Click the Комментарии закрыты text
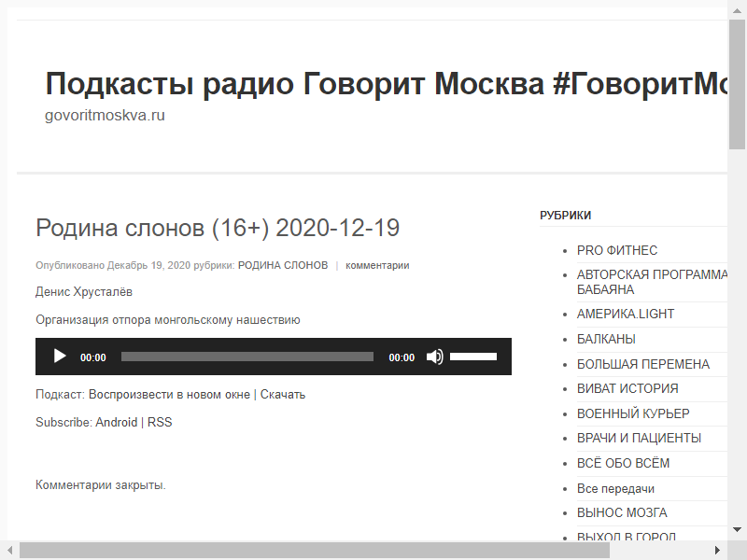Screen dimensions: 747x560 coord(101,484)
